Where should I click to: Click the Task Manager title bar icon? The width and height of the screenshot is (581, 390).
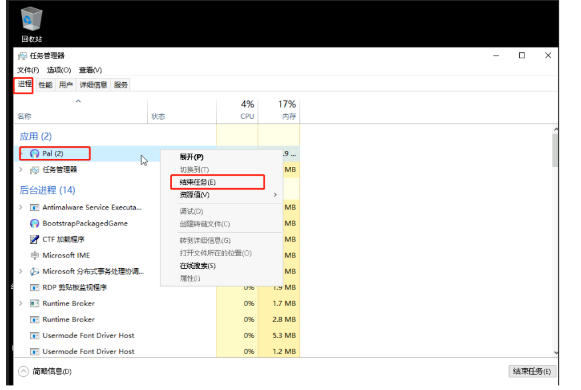coord(23,56)
